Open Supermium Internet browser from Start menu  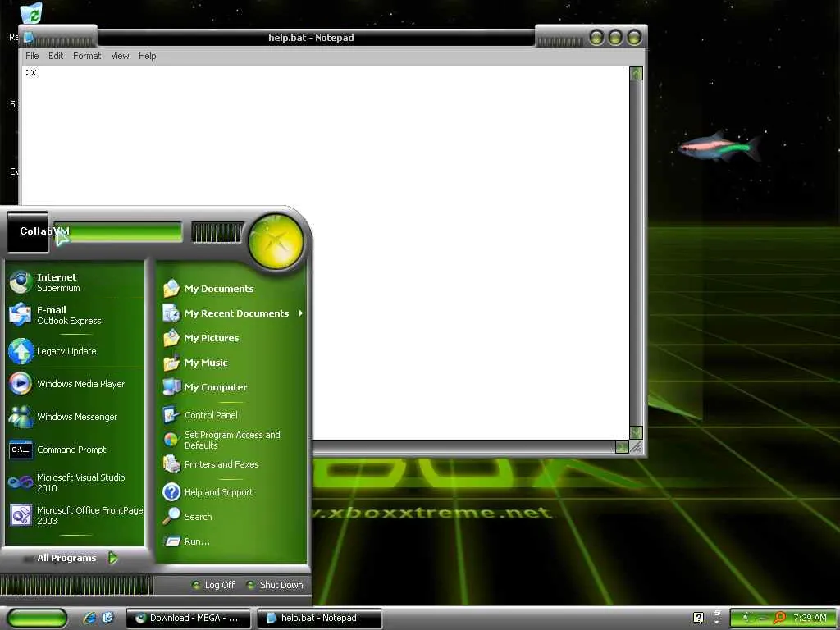[75, 282]
